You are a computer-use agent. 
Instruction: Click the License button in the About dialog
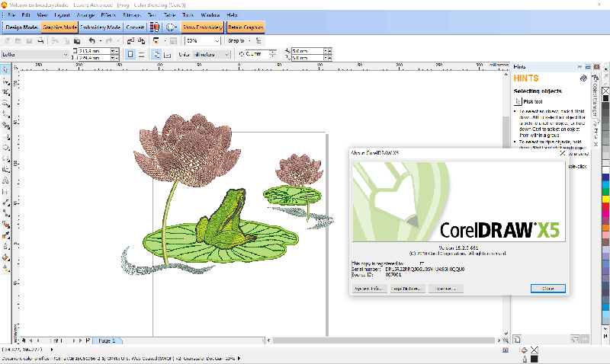point(445,289)
